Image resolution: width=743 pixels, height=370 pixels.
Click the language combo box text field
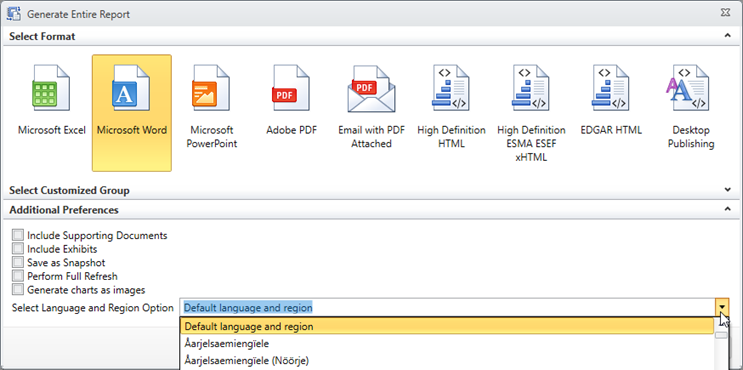click(x=448, y=307)
